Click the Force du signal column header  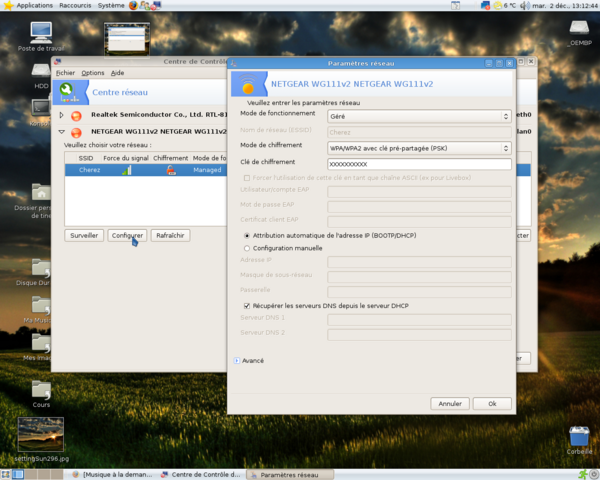pyautogui.click(x=126, y=158)
